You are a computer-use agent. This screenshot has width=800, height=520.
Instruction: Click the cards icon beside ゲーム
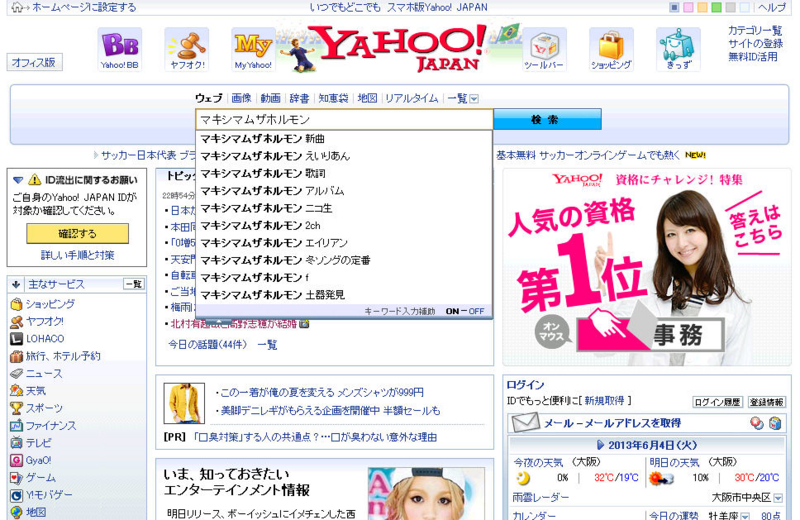point(16,478)
